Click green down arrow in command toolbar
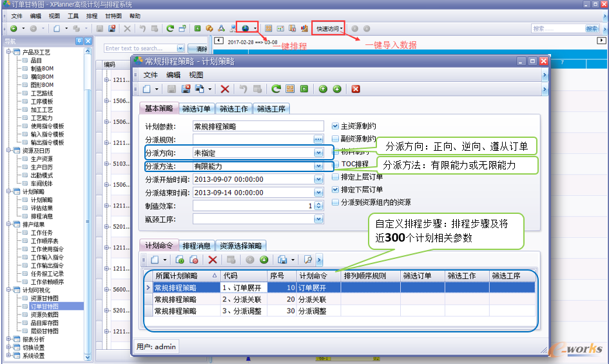The width and height of the screenshot is (609, 364). (264, 260)
